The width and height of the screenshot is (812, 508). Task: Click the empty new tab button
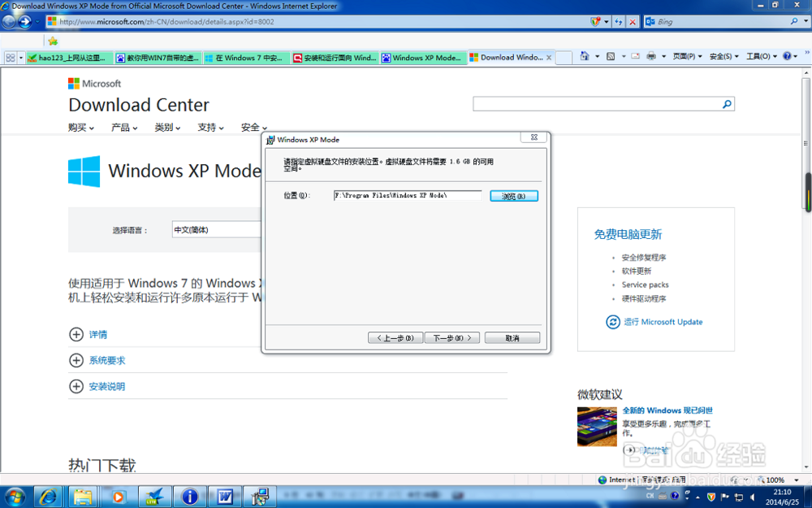click(564, 58)
